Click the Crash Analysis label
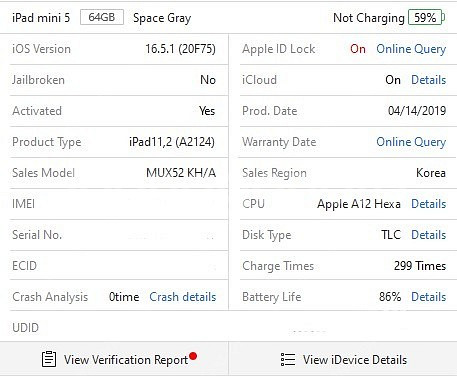 50,297
